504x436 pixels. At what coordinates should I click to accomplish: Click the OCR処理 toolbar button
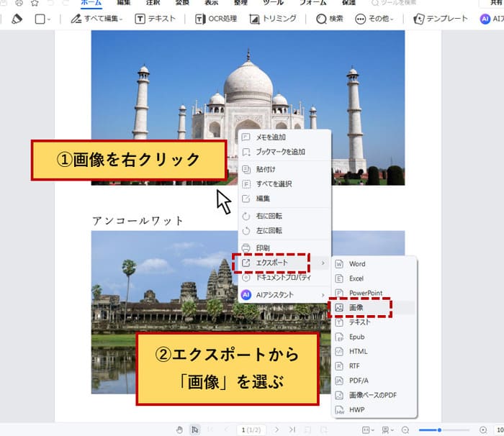tap(217, 19)
